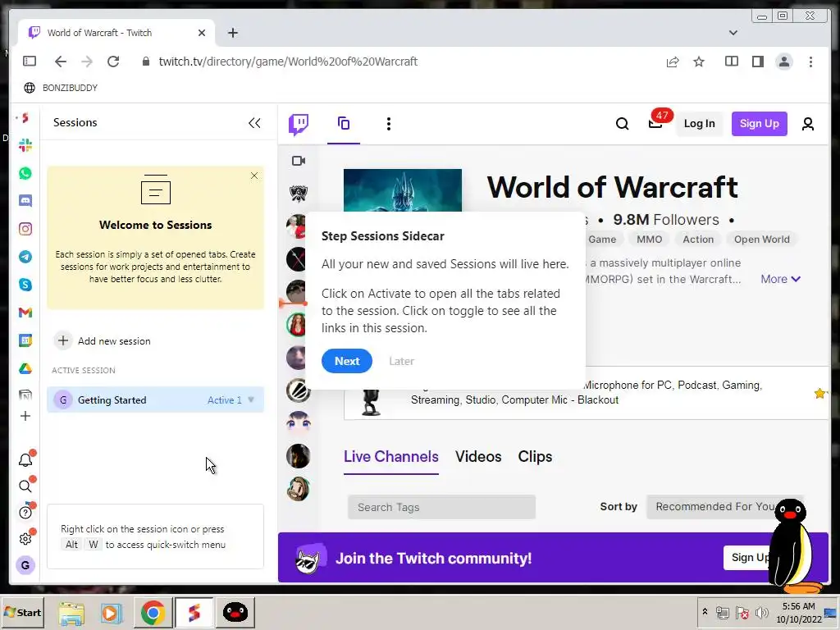Open Twitch inbox with 47 badge

coord(655,124)
